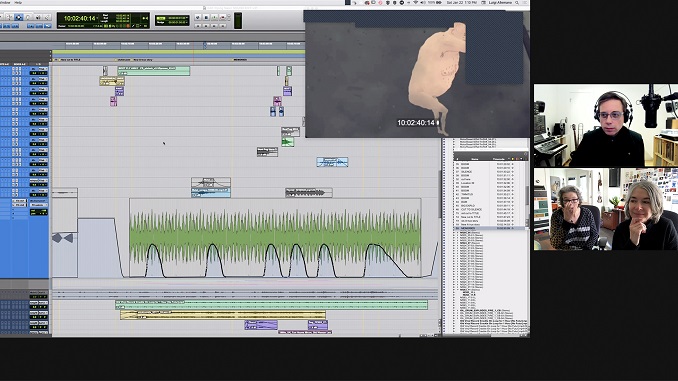Click the long yellow clip in lower tracks

point(223,315)
